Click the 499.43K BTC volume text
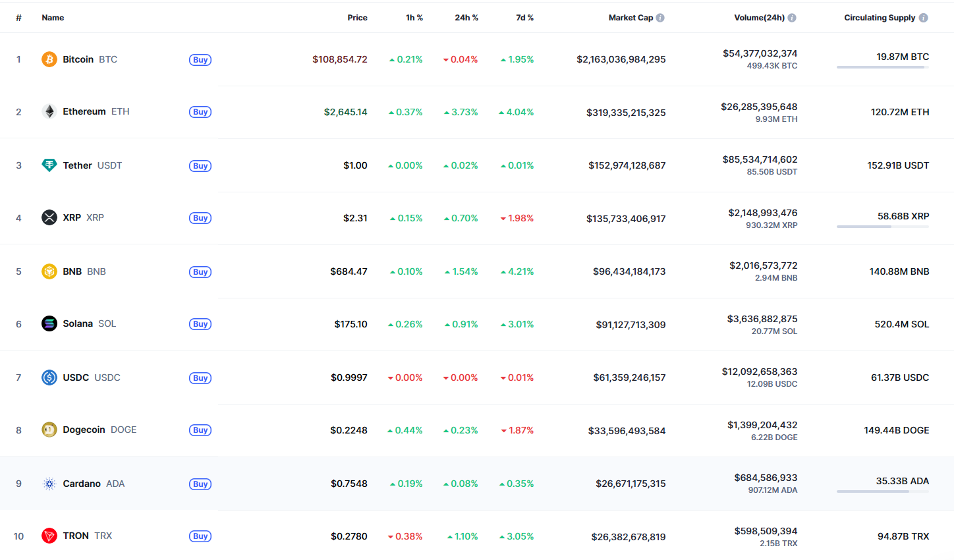The image size is (954, 560). coord(772,66)
